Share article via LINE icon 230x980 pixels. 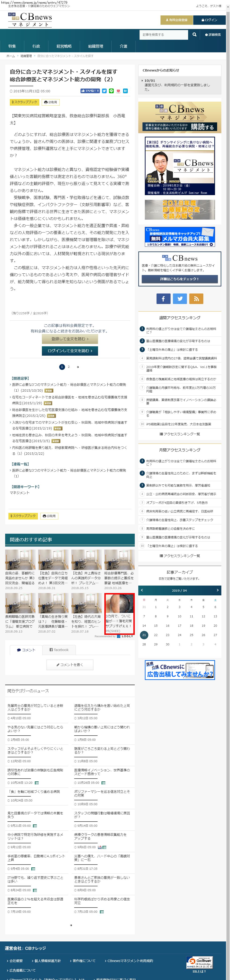coord(111,91)
